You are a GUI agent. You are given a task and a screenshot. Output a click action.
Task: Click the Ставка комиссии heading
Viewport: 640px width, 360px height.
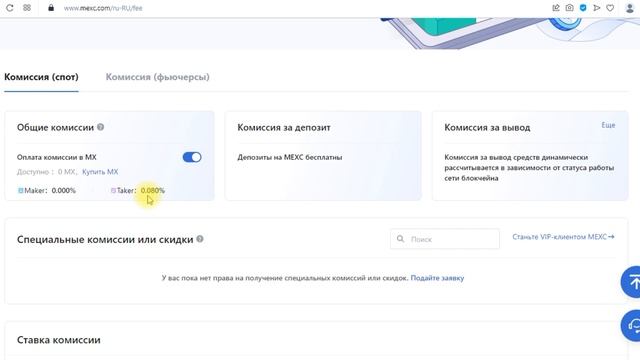coord(59,340)
